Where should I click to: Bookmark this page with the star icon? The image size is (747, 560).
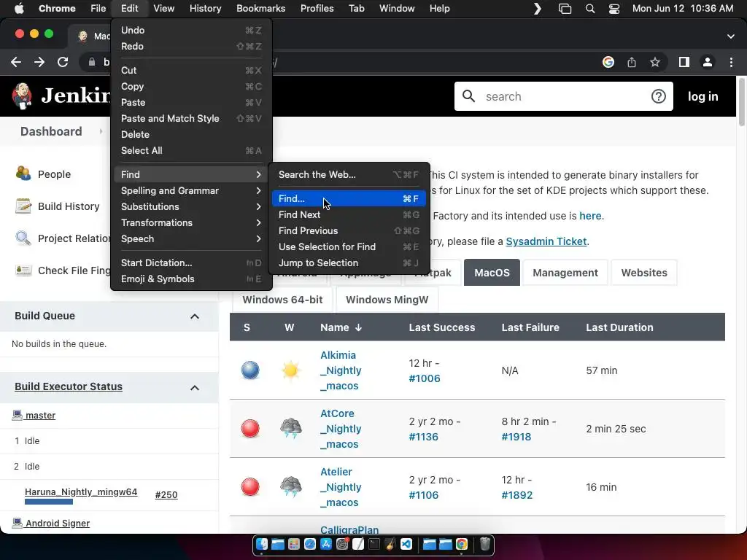tap(655, 62)
